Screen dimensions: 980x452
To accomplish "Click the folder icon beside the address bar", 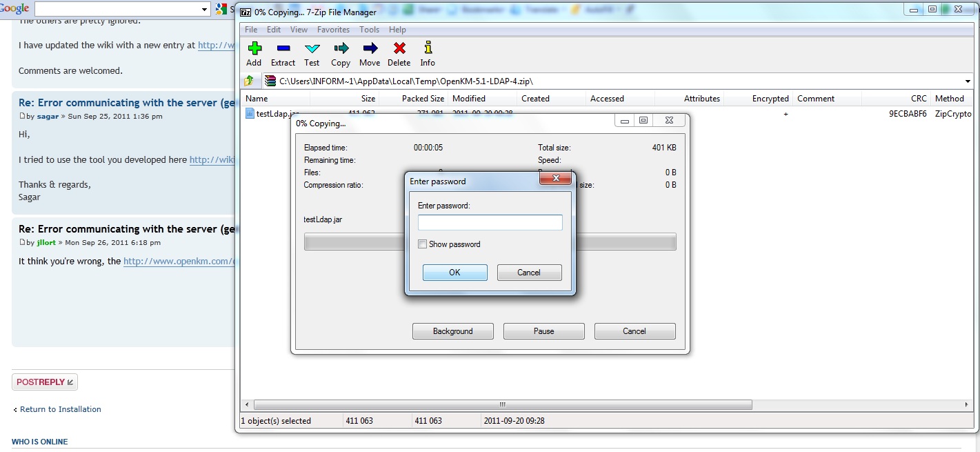I will [248, 81].
